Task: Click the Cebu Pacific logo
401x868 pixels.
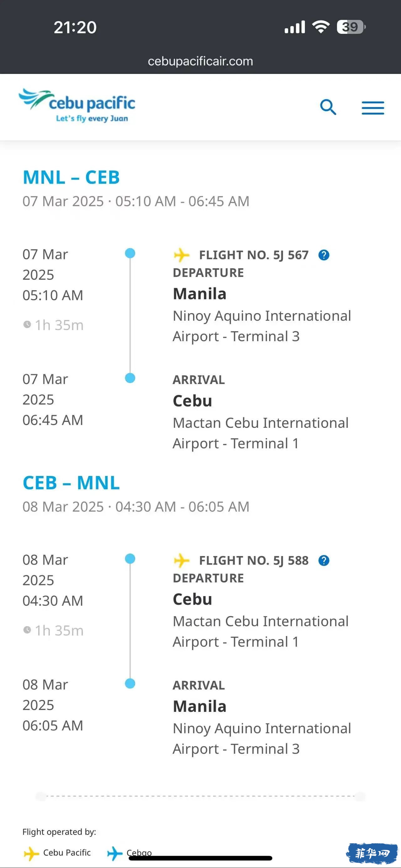Action: click(77, 106)
